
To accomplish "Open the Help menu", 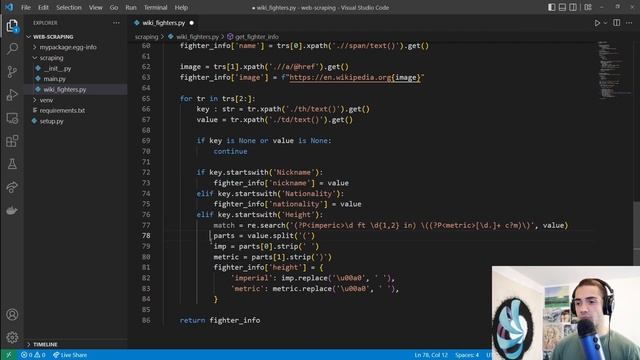I will 181,7.
